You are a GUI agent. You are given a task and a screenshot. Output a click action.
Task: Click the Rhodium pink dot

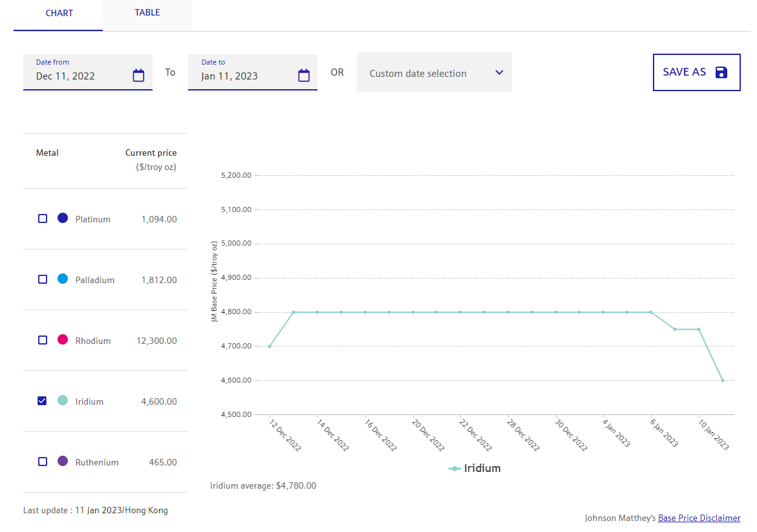pos(63,340)
